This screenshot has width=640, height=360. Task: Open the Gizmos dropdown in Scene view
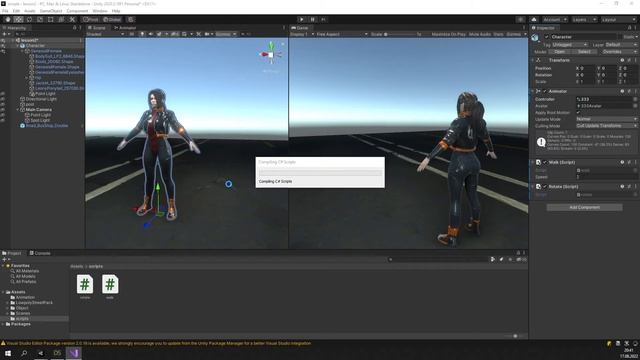coord(226,34)
